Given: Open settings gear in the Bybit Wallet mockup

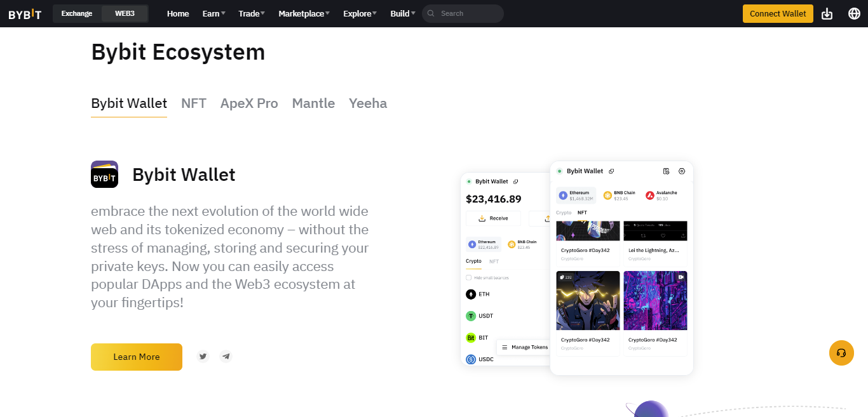Looking at the screenshot, I should (681, 171).
